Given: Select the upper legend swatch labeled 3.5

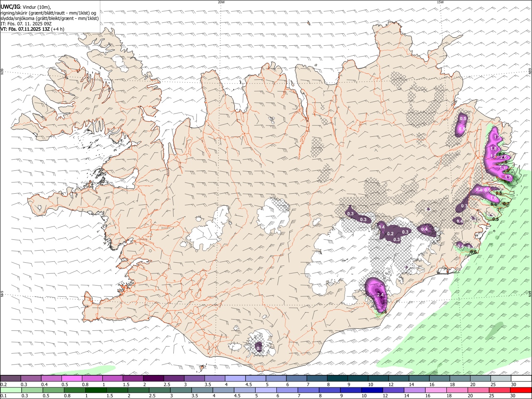Looking at the screenshot, I should coord(214,378).
